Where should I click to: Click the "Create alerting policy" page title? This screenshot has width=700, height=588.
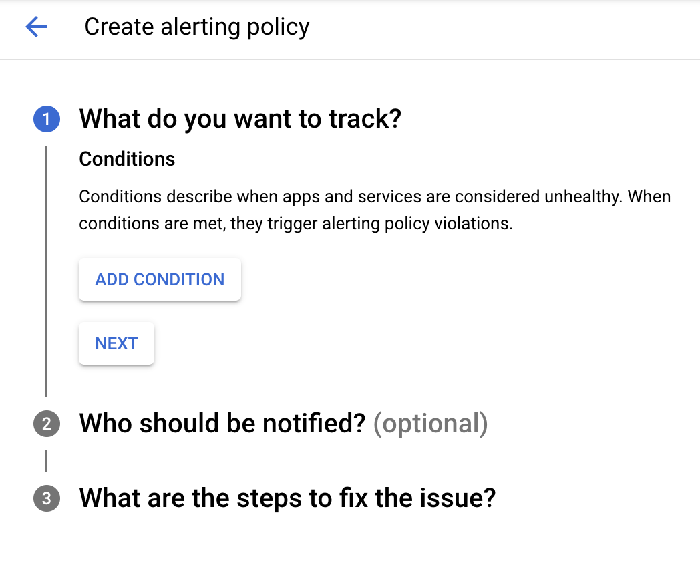197,27
